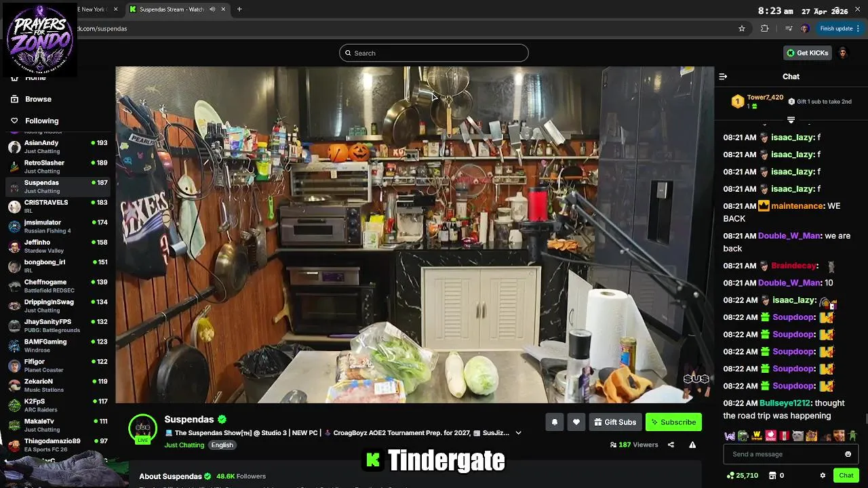Insert the white cat emote
The image size is (868, 488).
797,436
